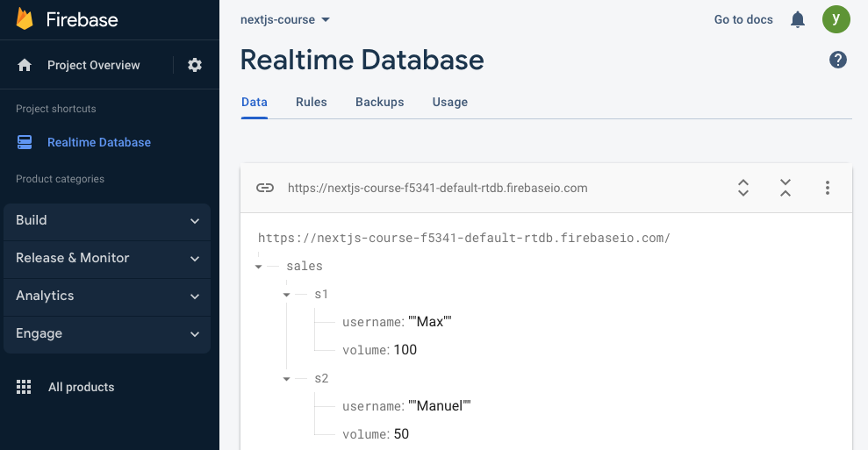Click the volume key under s2
868x450 pixels.
pos(365,434)
